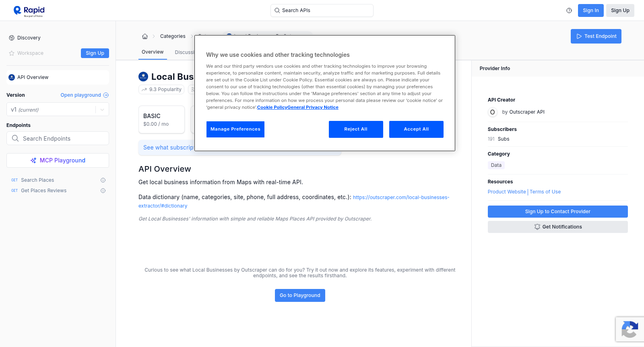The image size is (644, 347).
Task: Click the API Overview sidebar icon
Action: 12,77
